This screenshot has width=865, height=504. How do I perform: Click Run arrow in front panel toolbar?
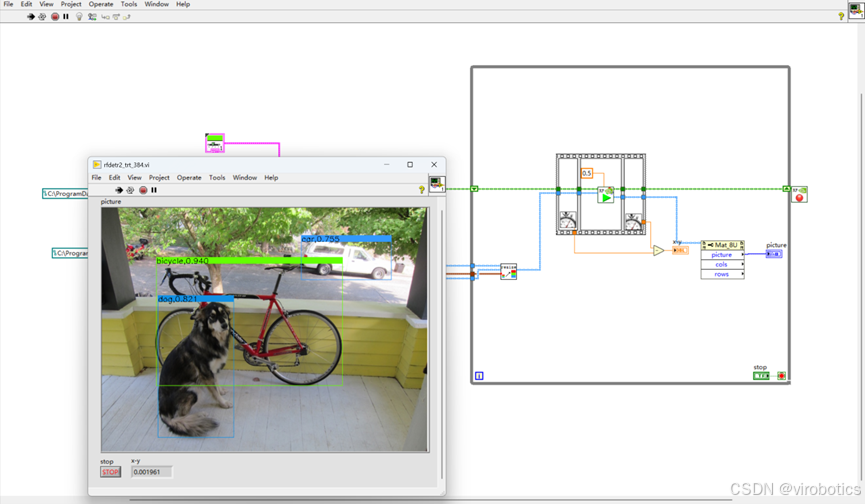(x=119, y=190)
